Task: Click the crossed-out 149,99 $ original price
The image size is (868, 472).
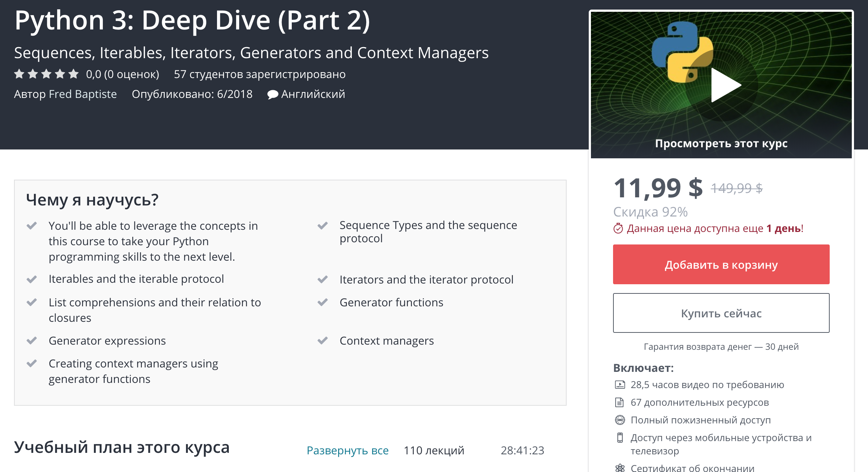Action: pyautogui.click(x=736, y=189)
